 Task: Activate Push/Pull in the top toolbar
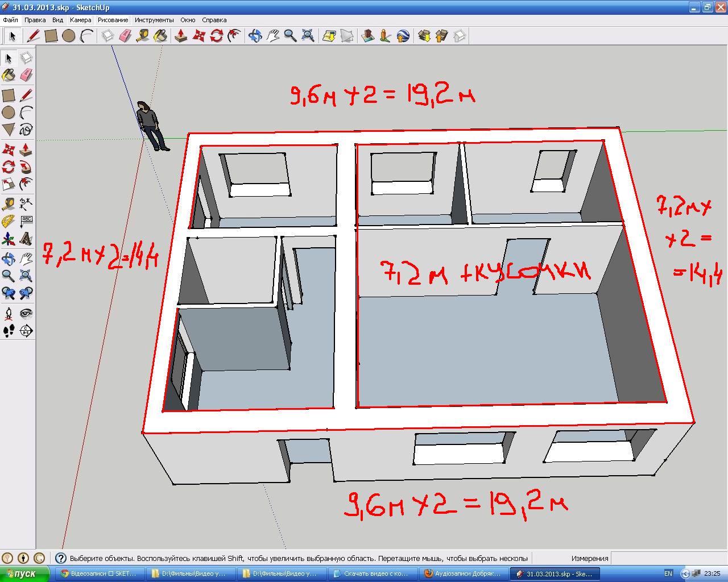pos(181,36)
